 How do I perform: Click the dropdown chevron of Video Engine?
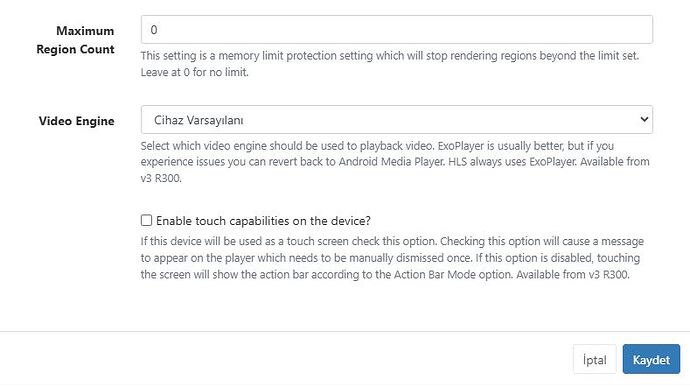click(644, 119)
